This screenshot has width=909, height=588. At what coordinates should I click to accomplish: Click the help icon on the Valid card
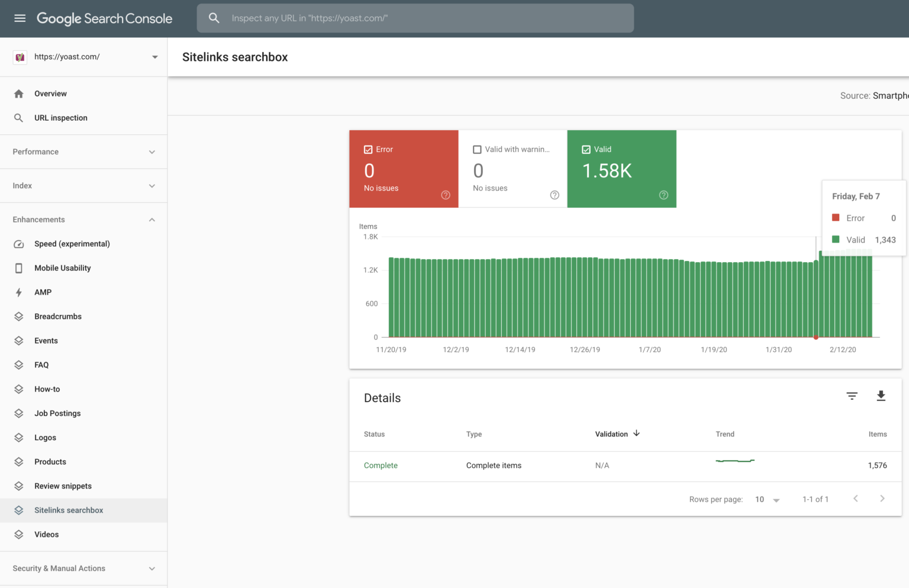[663, 195]
